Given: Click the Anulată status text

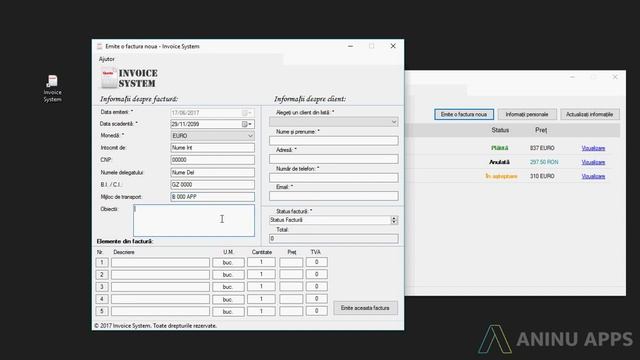Looking at the screenshot, I should (x=499, y=162).
